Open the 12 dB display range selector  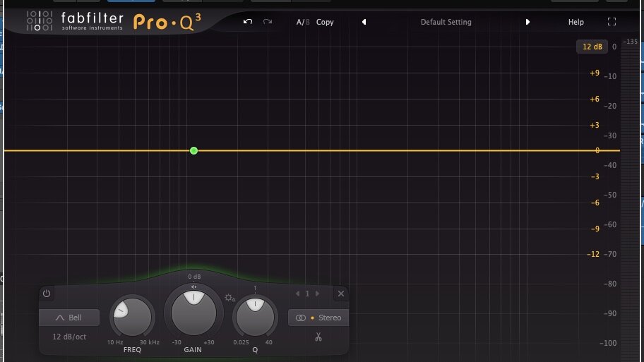[x=592, y=47]
